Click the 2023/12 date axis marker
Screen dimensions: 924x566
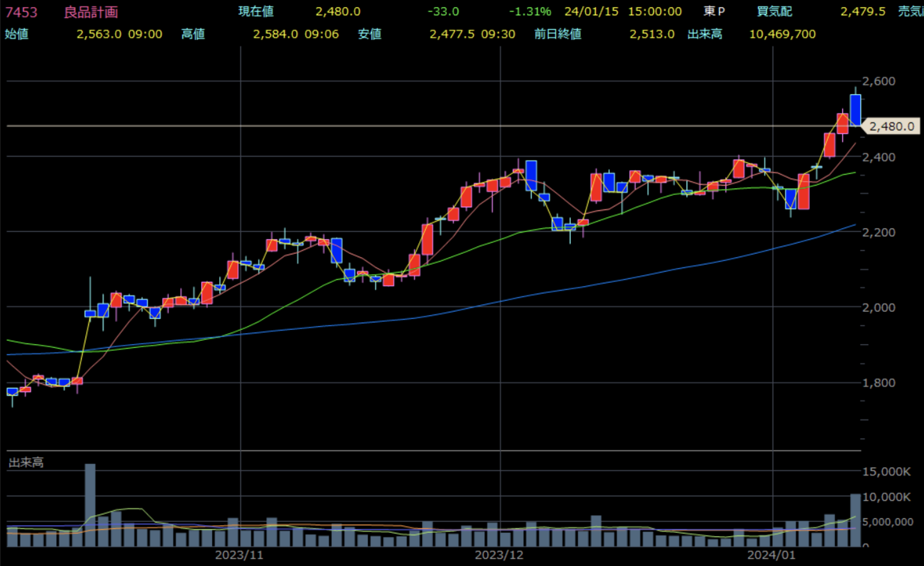coord(499,555)
